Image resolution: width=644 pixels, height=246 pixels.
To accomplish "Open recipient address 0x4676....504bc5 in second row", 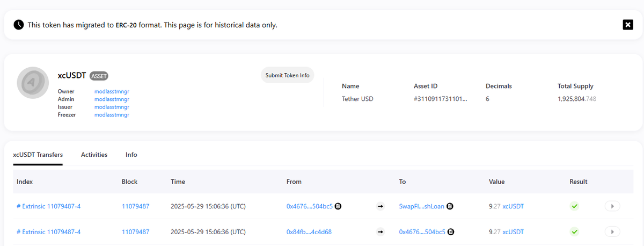I will coord(422,232).
